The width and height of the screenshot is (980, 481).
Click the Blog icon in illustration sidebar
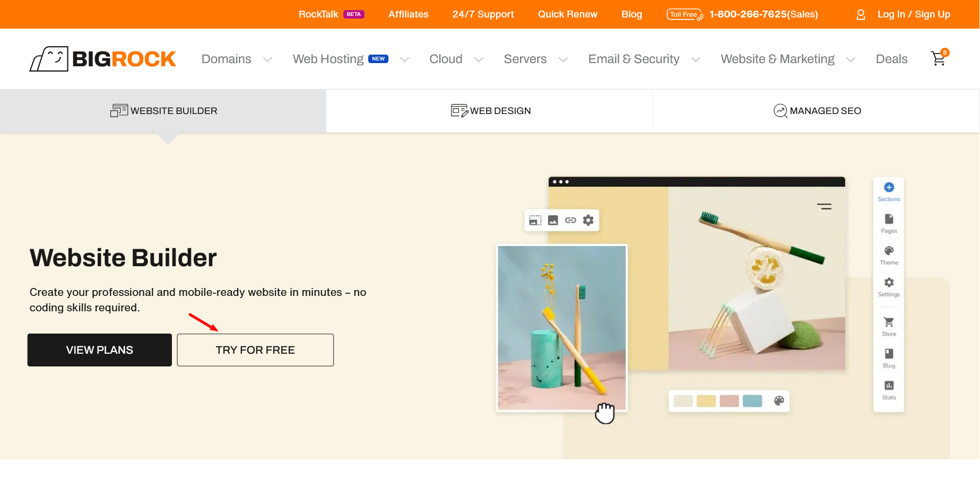889,354
